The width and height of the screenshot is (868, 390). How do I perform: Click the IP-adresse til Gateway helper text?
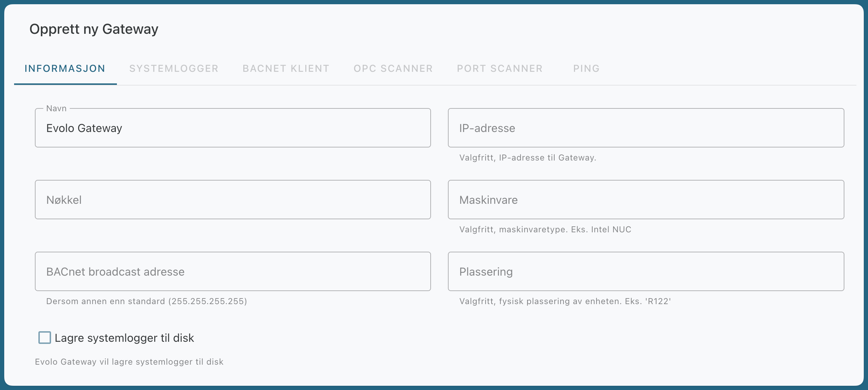point(527,158)
